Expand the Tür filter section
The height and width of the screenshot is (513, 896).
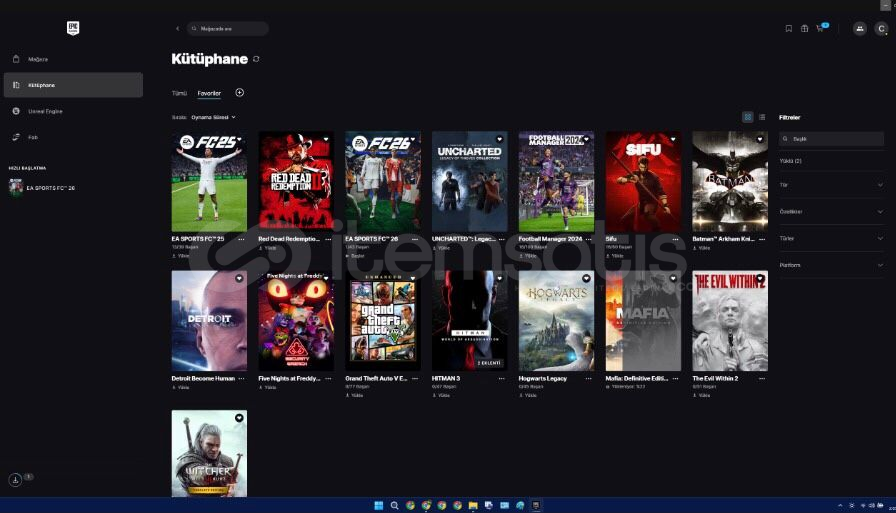pyautogui.click(x=831, y=185)
